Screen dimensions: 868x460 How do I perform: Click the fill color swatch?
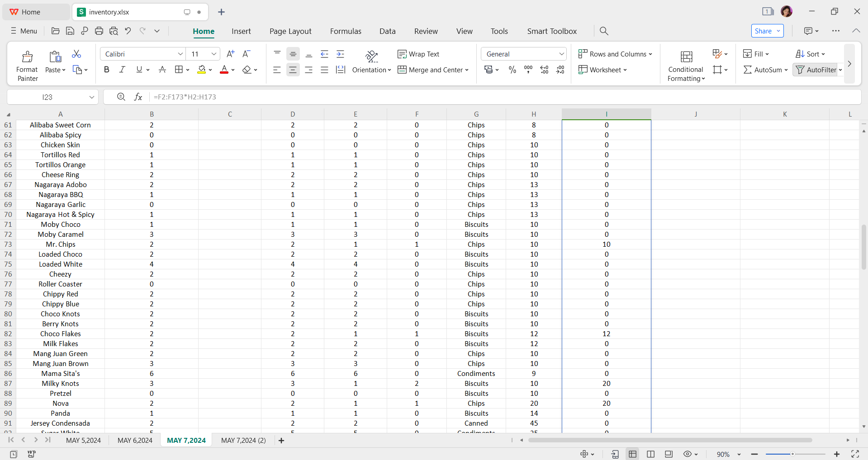click(202, 70)
